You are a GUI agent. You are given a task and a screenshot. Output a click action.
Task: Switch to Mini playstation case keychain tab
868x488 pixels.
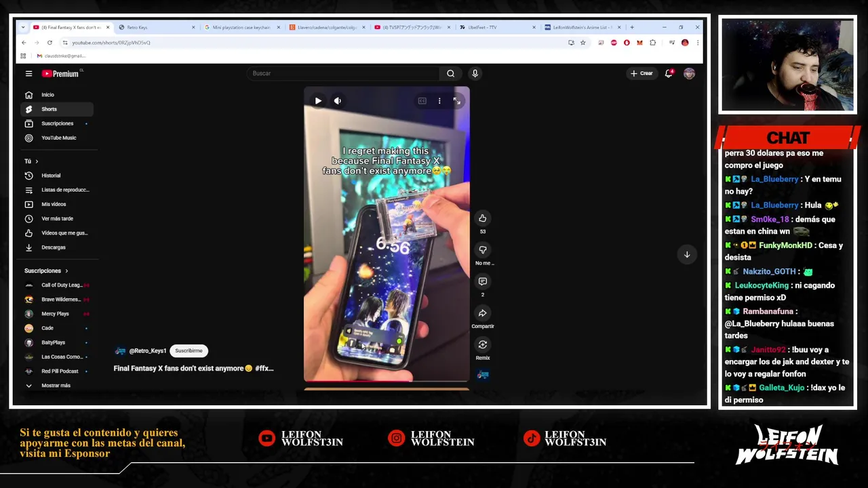point(241,27)
